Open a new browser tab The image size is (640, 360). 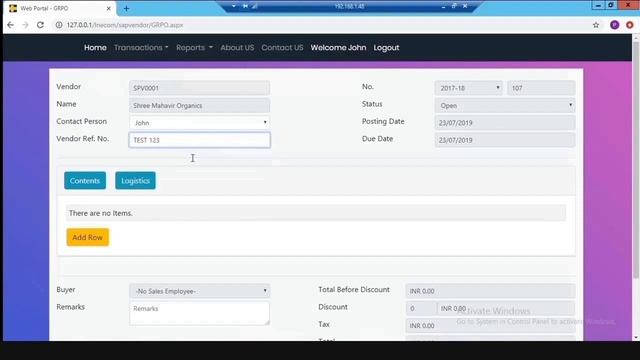(x=126, y=8)
